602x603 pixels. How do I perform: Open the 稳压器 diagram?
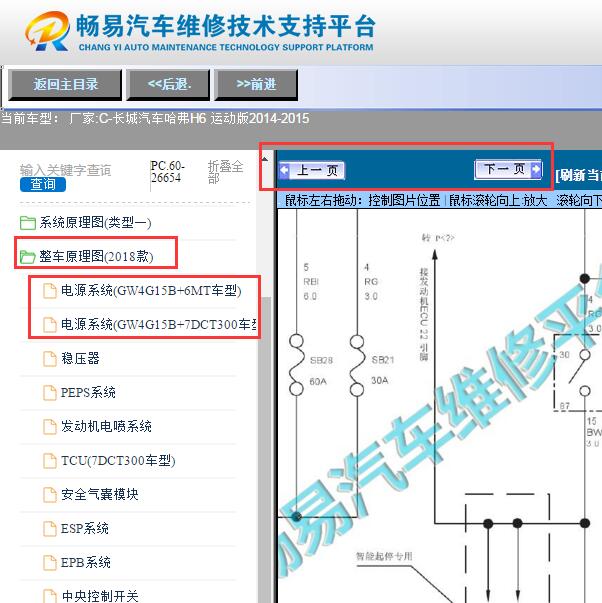pos(80,358)
